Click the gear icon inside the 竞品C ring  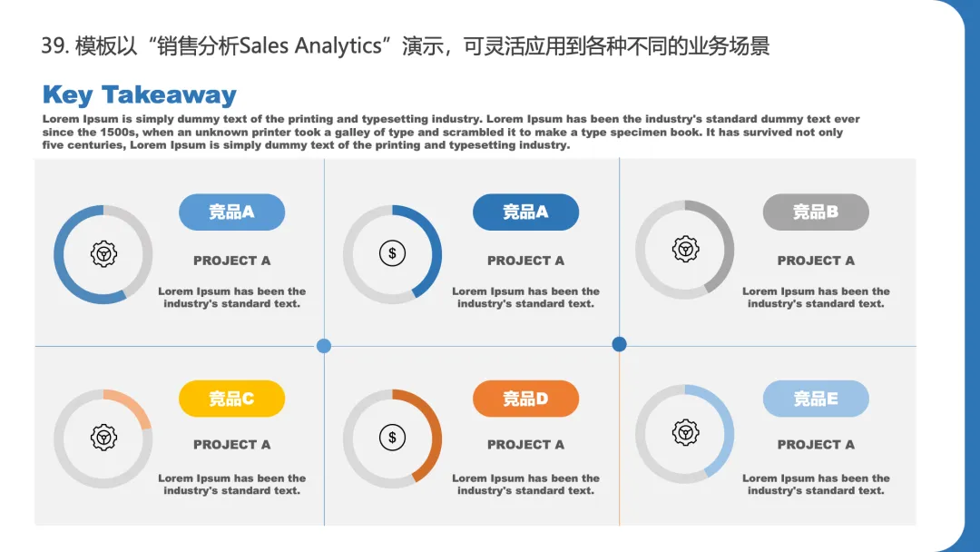[x=103, y=437]
